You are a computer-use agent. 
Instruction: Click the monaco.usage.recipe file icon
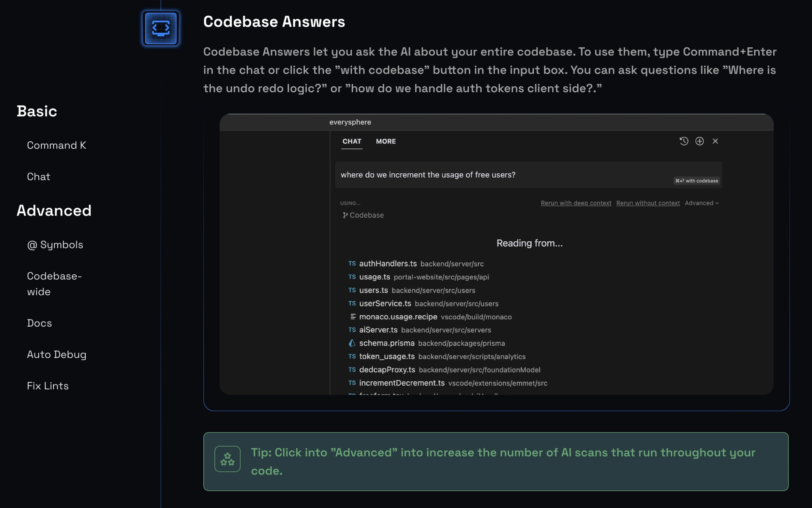353,316
